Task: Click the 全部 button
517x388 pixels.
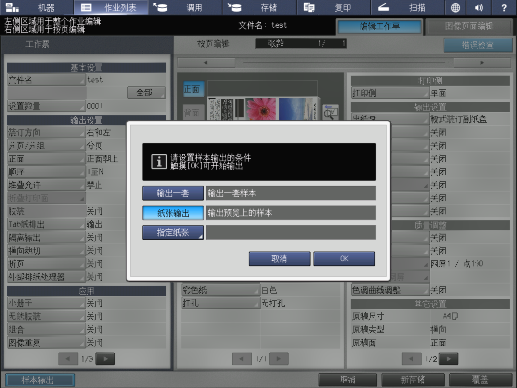Action: point(146,93)
